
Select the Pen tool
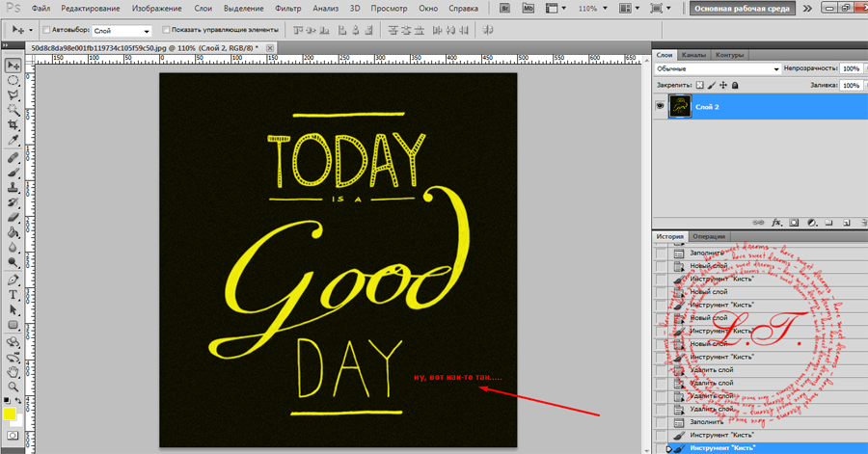(x=13, y=280)
